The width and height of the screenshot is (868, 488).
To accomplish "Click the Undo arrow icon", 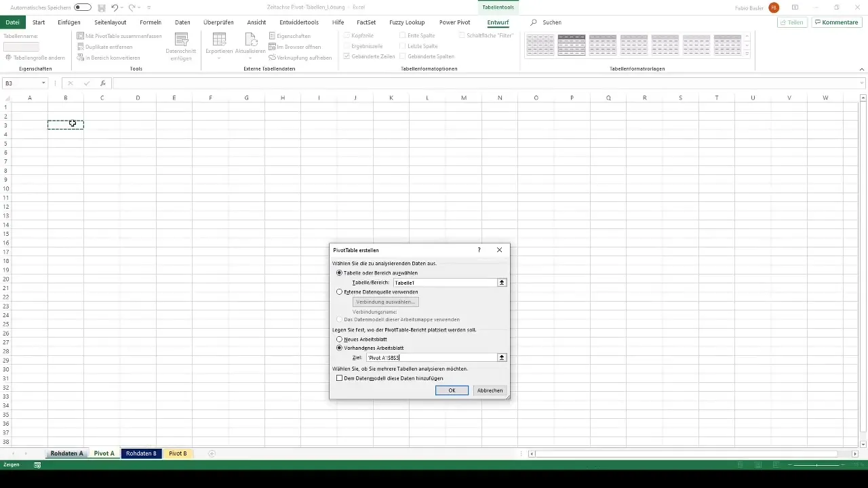I will (x=115, y=7).
